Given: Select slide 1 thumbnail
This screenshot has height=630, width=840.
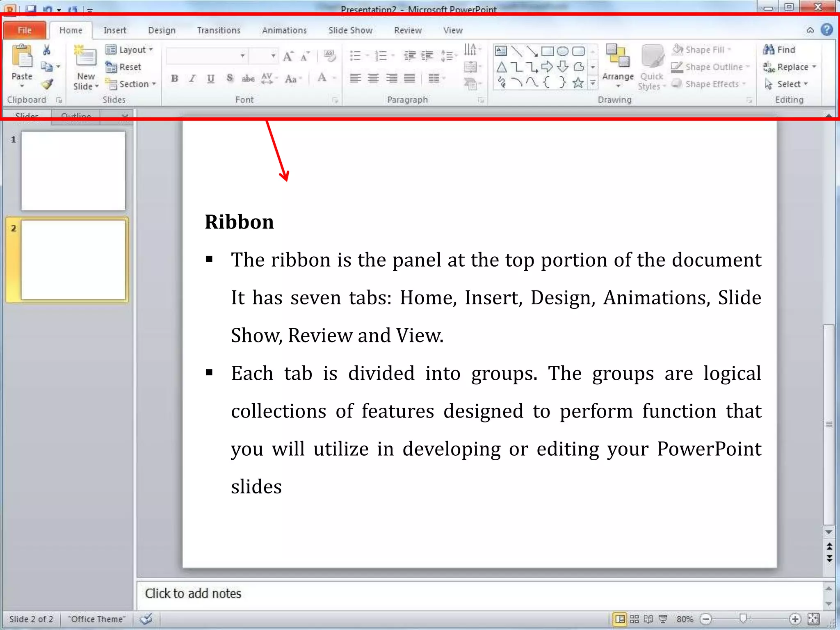Looking at the screenshot, I should (x=73, y=171).
